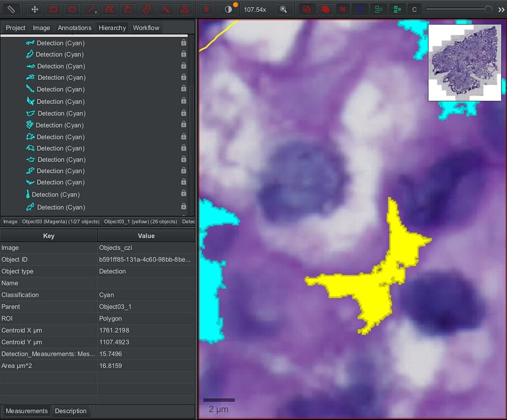Screen dimensions: 507x420
Task: Open the Annotations tab
Action: (x=74, y=27)
